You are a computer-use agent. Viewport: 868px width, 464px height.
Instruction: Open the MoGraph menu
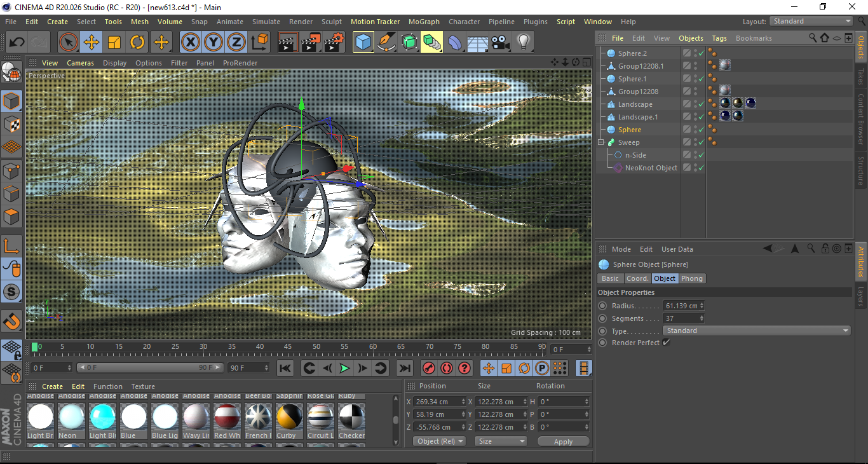424,22
